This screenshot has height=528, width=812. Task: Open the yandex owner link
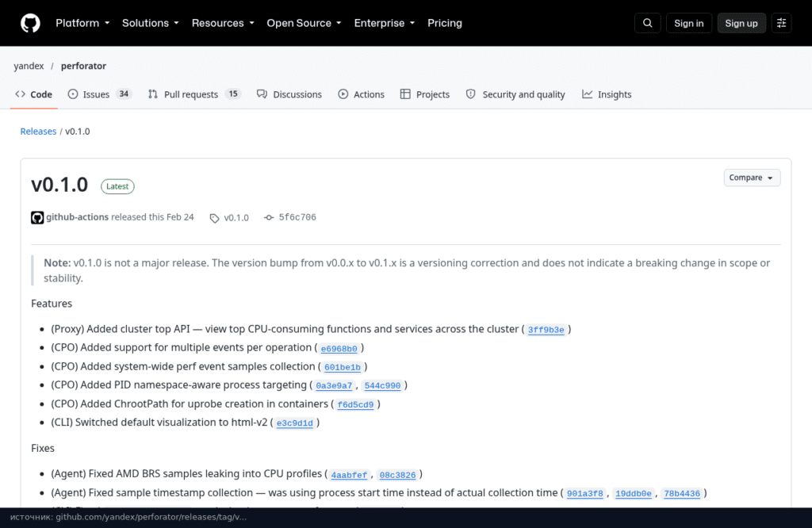(x=29, y=66)
